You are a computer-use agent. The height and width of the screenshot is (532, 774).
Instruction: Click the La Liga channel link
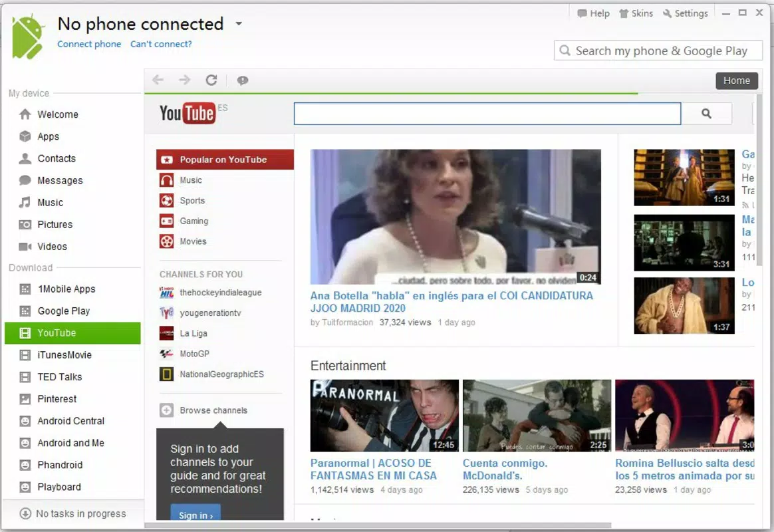pyautogui.click(x=193, y=333)
